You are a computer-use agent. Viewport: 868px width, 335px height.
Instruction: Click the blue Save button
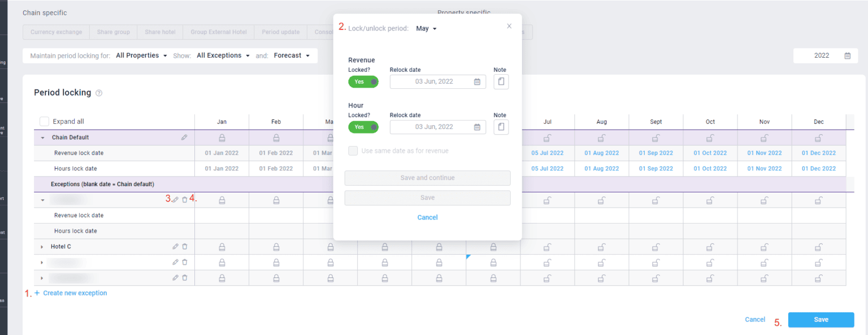click(x=821, y=320)
